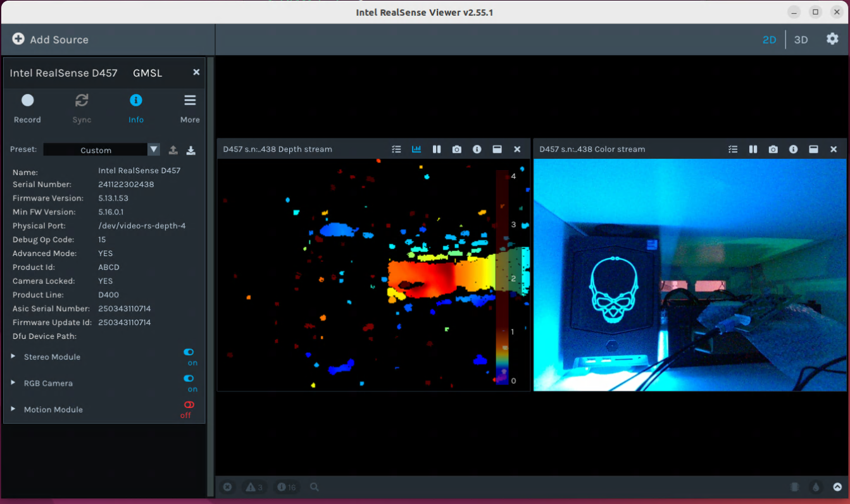Click the upload preset icon
This screenshot has height=504, width=850.
tap(173, 150)
